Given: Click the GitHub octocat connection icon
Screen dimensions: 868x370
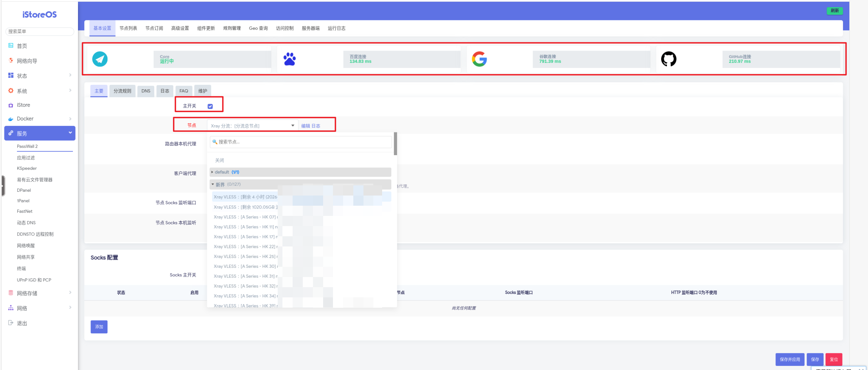Looking at the screenshot, I should (669, 59).
